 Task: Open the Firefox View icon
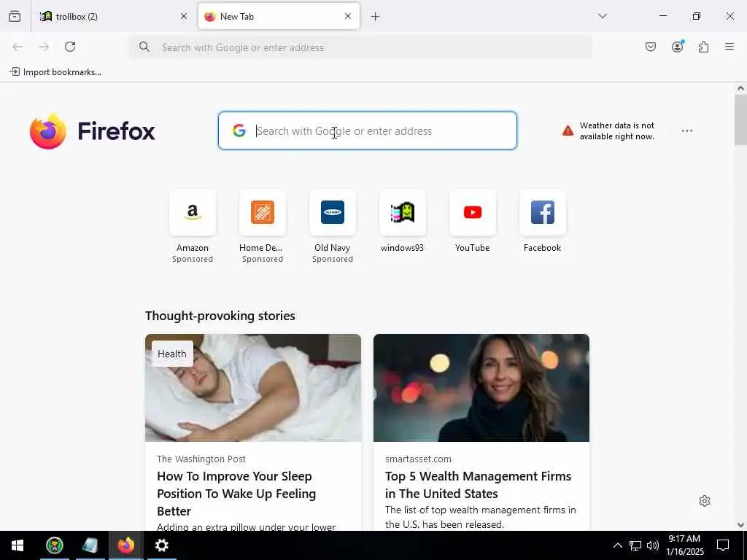(15, 16)
